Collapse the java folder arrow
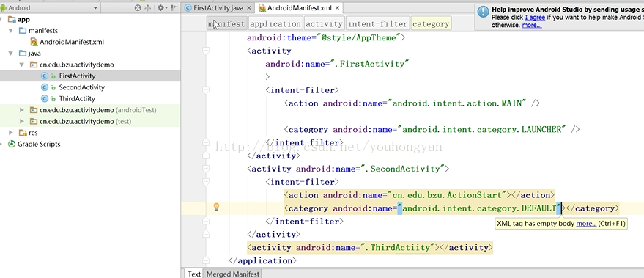This screenshot has height=278, width=644. (11, 54)
